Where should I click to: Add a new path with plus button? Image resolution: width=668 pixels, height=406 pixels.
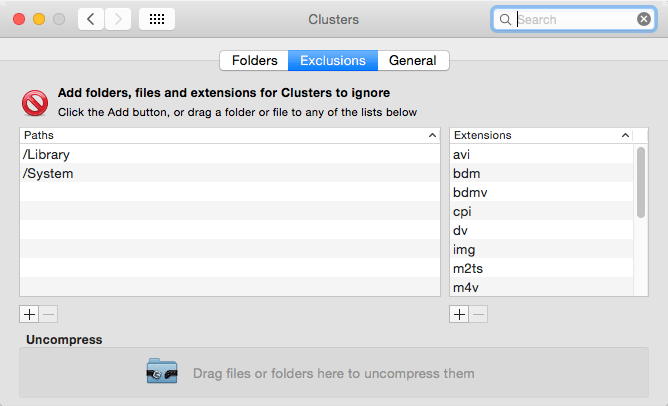coord(29,314)
